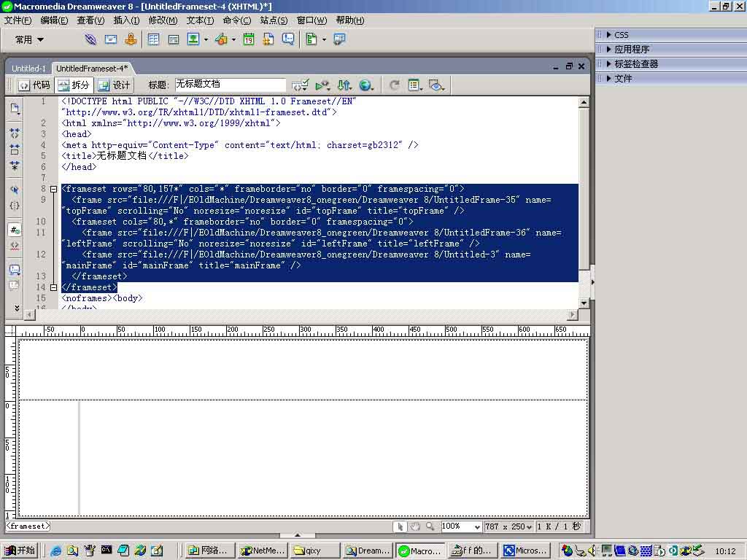This screenshot has width=747, height=560.
Task: Open the media insert dropdown arrow
Action: pos(233,39)
